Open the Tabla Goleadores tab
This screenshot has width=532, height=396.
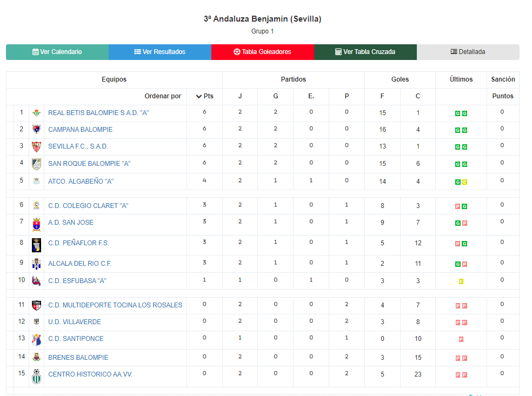pos(263,52)
